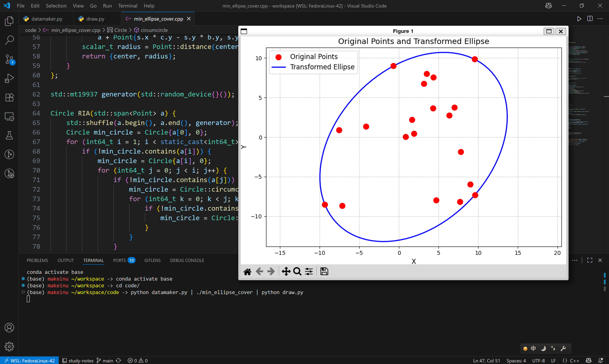Open the Configure subplots sliders icon

pos(309,271)
